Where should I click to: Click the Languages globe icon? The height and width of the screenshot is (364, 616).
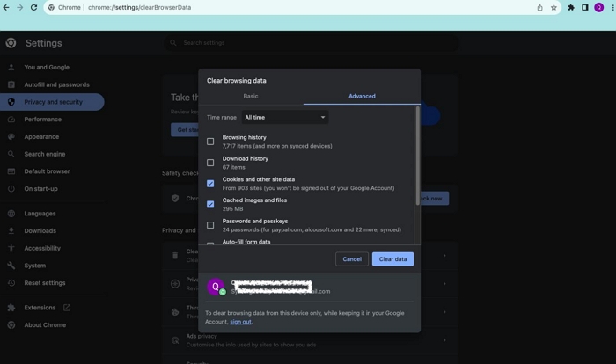click(x=11, y=214)
